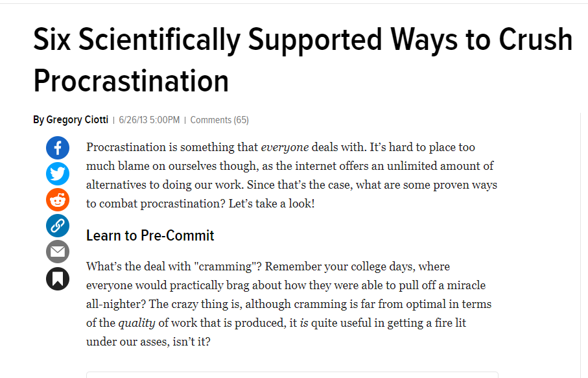Screen dimensions: 588x378
Task: Tweet the article via Twitter icon
Action: tap(58, 174)
